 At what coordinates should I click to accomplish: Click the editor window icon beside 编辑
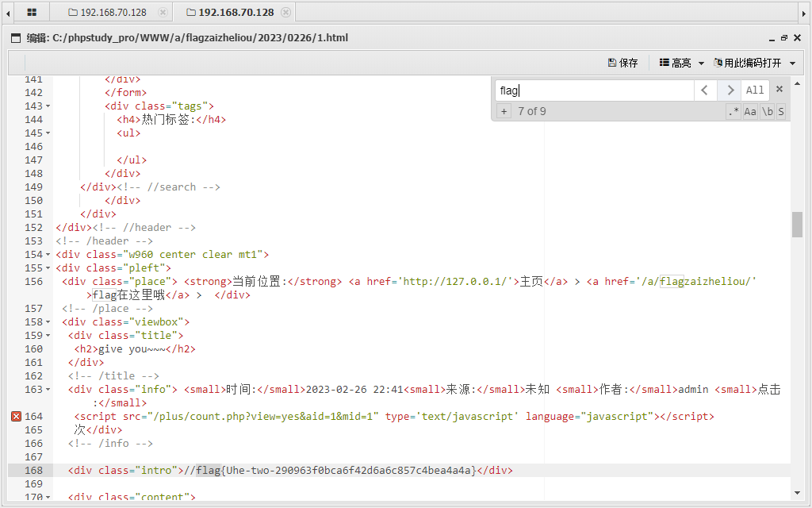coord(16,38)
